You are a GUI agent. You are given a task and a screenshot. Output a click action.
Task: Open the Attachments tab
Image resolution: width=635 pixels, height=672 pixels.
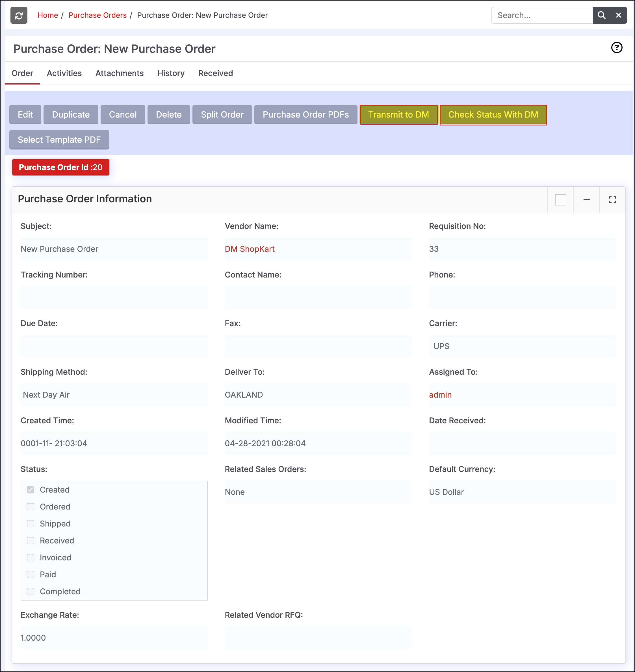119,73
